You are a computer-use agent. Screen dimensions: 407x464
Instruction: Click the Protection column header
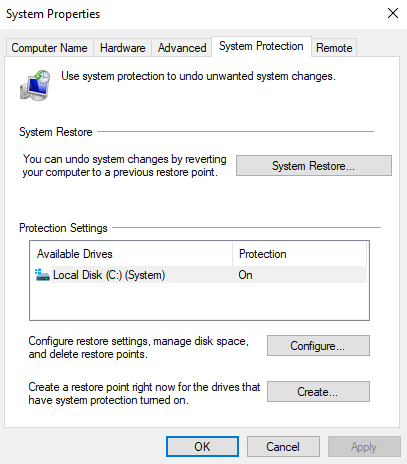coord(299,254)
